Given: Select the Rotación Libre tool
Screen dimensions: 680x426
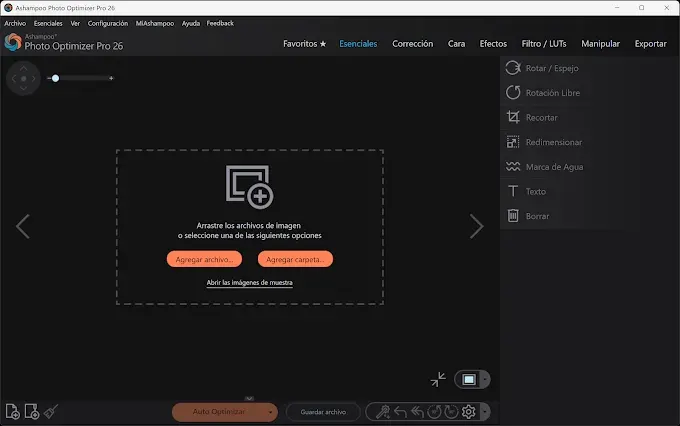Looking at the screenshot, I should coord(543,92).
